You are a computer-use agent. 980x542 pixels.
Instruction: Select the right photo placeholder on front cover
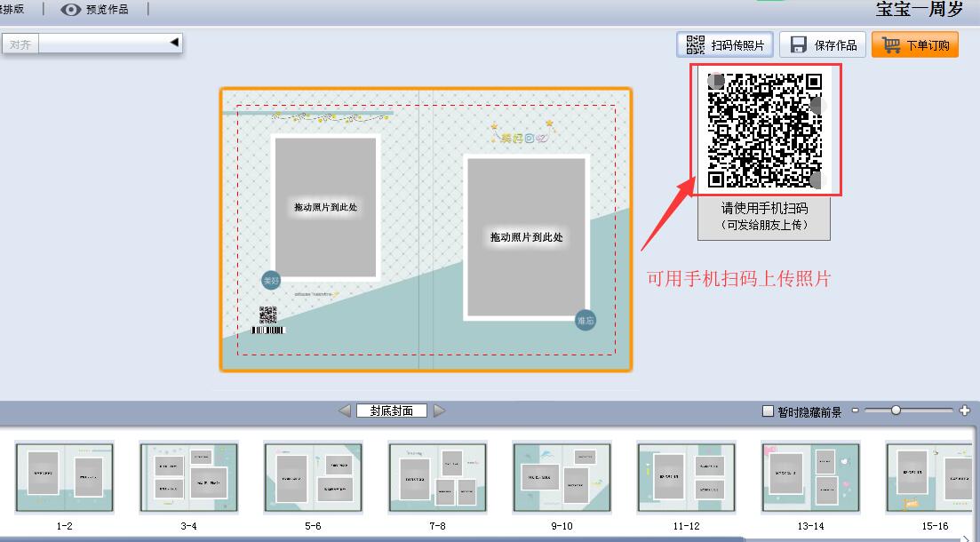[x=526, y=237]
